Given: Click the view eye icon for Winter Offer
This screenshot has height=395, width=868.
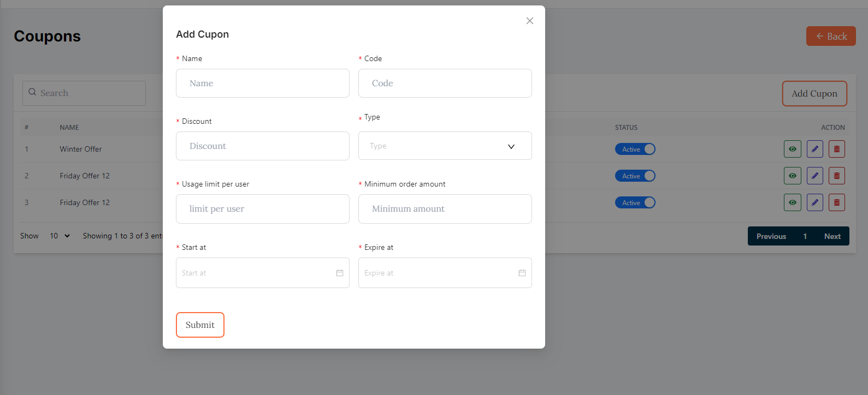Looking at the screenshot, I should [x=792, y=149].
